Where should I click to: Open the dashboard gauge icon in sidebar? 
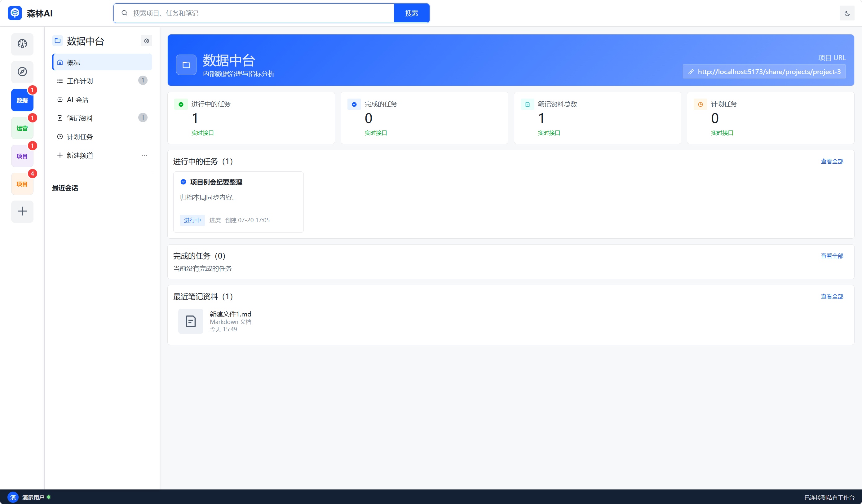22,44
